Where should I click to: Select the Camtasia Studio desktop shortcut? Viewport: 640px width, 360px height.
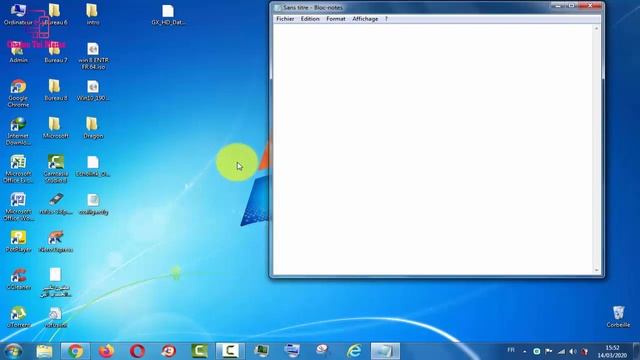coord(56,169)
